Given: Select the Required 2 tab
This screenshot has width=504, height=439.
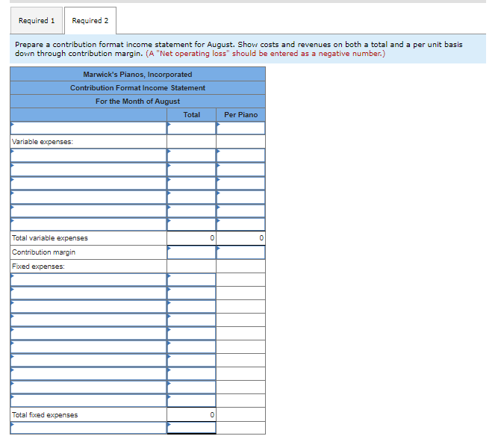Looking at the screenshot, I should tap(90, 21).
